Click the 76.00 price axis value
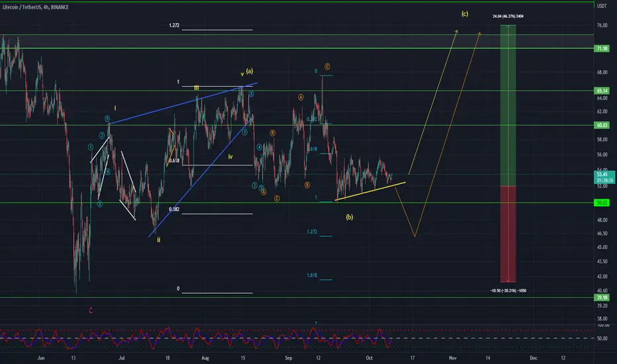This screenshot has height=364, width=617. [x=602, y=25]
